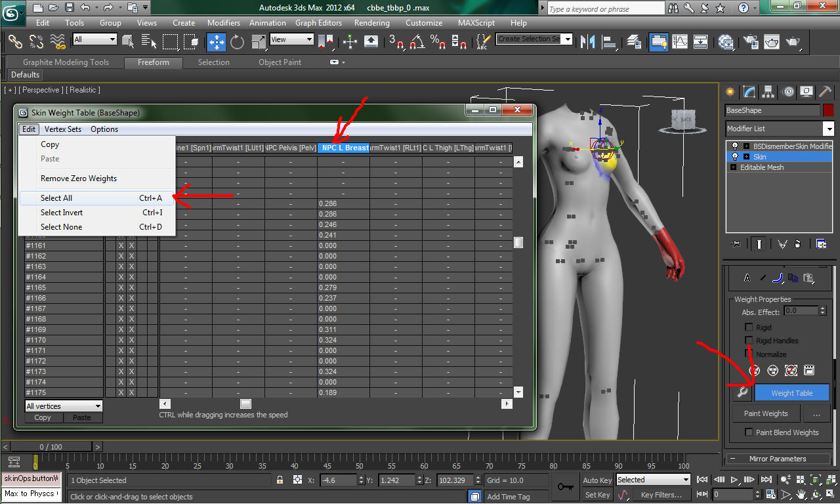Enable the Rigid checkbox
This screenshot has height=504, width=840.
pyautogui.click(x=749, y=327)
